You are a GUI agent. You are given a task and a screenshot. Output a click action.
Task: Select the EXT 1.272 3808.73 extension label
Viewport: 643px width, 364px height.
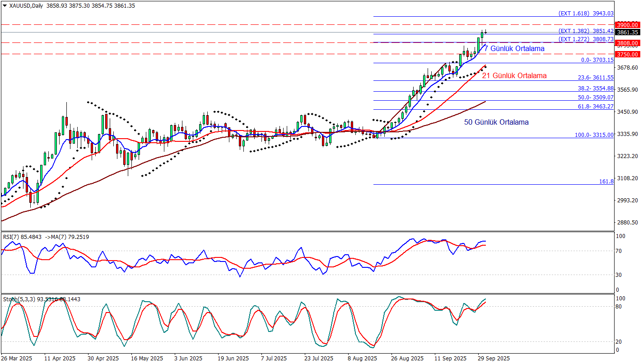[x=586, y=39]
